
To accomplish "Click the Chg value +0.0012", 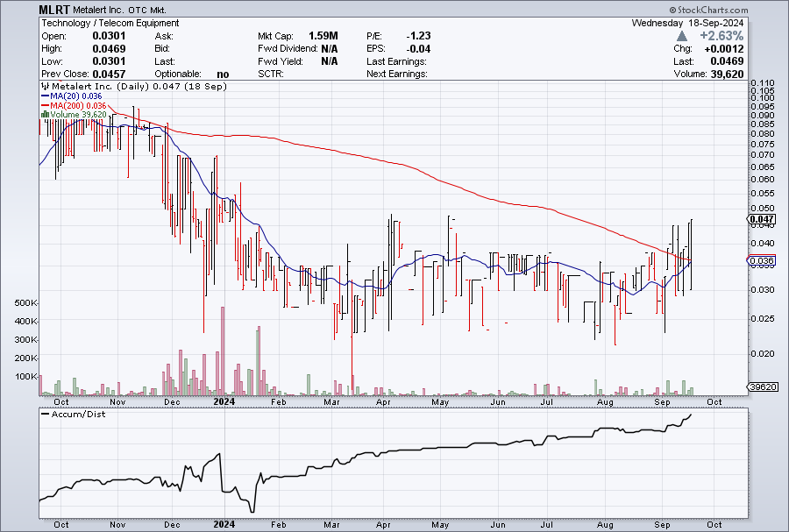I will pyautogui.click(x=723, y=49).
